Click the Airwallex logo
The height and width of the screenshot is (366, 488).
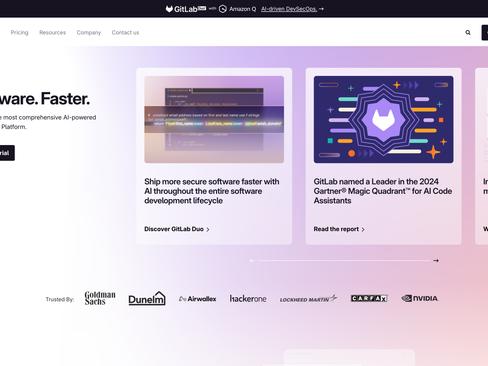coord(198,299)
